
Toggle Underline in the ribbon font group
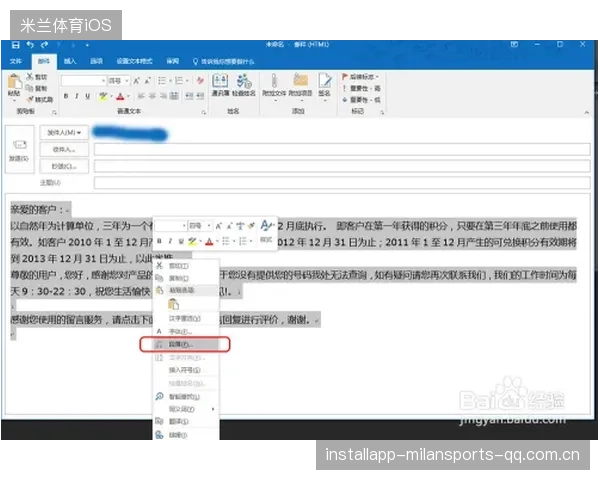(88, 96)
